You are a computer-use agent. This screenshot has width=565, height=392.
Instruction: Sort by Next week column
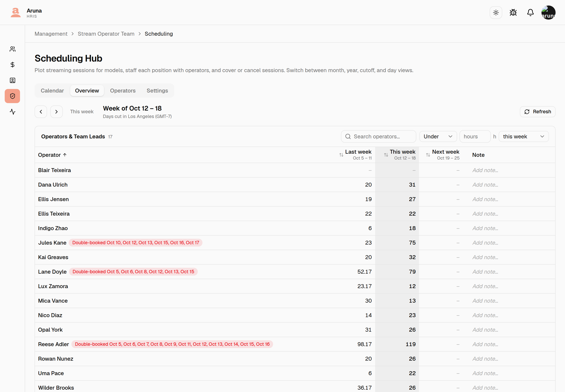click(443, 155)
